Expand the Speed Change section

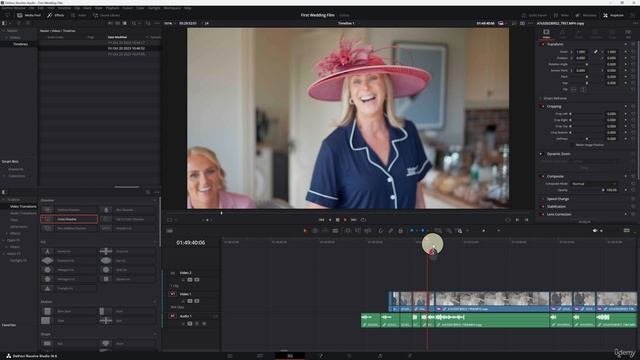coord(558,199)
